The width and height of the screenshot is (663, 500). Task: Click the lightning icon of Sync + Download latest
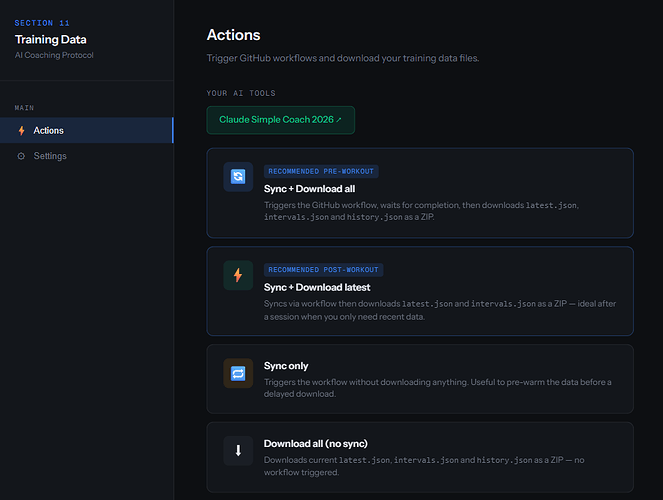tap(238, 275)
